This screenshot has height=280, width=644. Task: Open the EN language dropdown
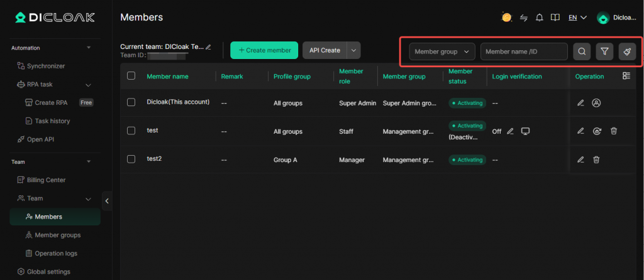[x=577, y=18]
